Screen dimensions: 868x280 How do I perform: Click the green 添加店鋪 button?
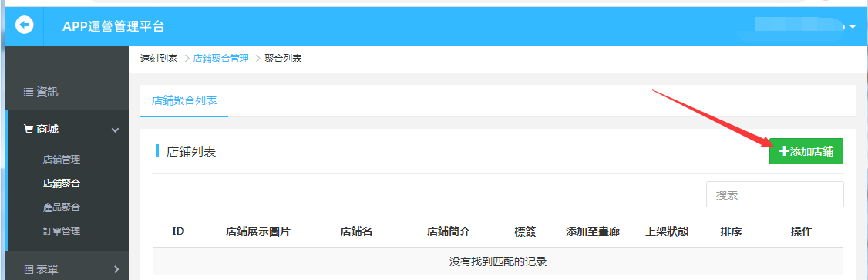tap(806, 151)
